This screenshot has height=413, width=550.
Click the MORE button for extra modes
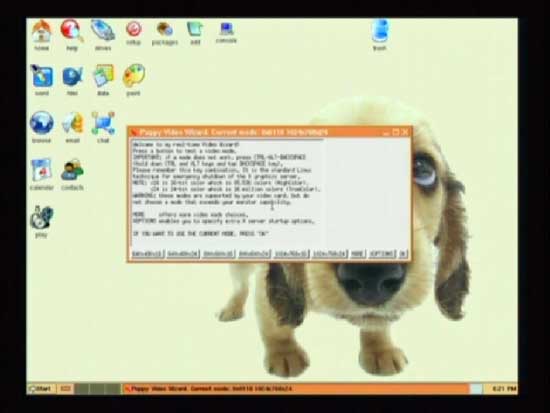pos(357,254)
